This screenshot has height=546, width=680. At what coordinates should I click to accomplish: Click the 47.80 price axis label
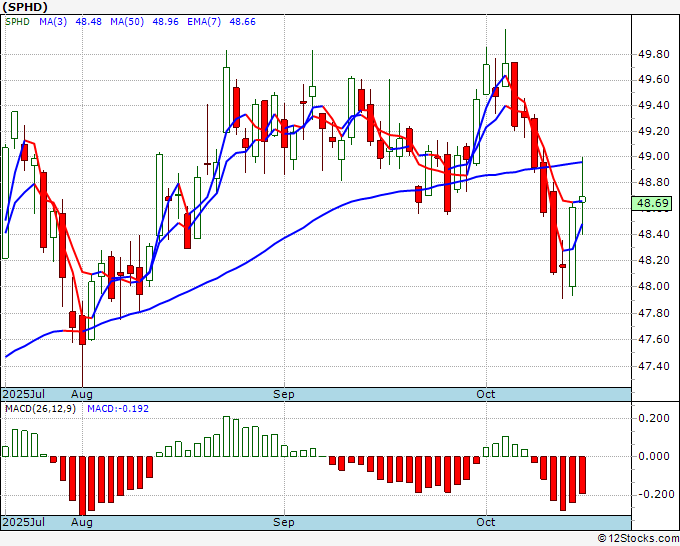coord(654,313)
